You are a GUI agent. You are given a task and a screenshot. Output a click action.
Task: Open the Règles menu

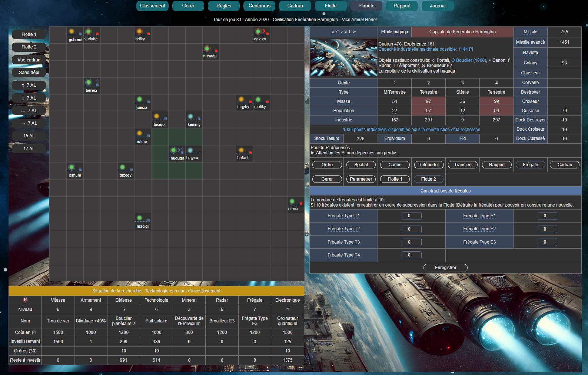(224, 6)
